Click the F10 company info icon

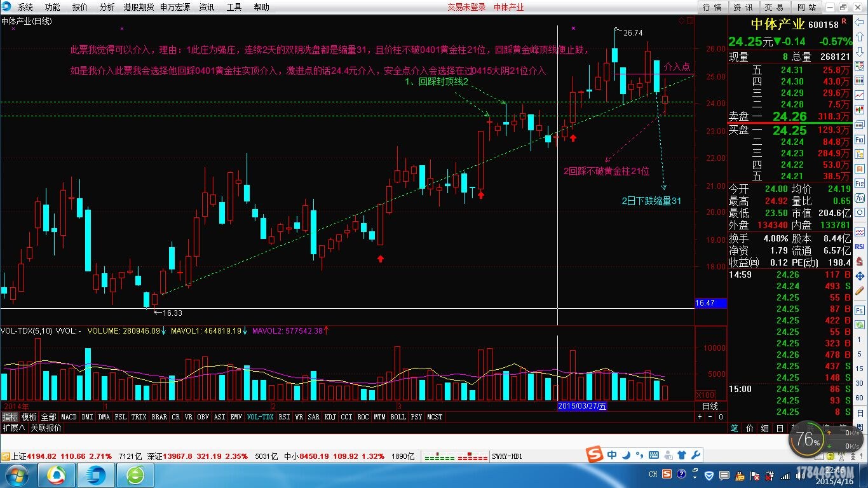pyautogui.click(x=859, y=139)
